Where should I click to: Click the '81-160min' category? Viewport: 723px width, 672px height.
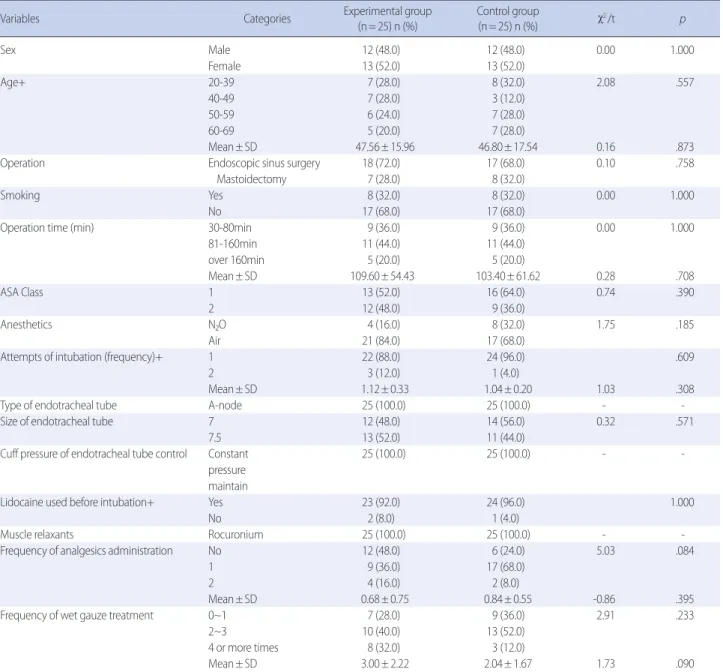click(232, 244)
